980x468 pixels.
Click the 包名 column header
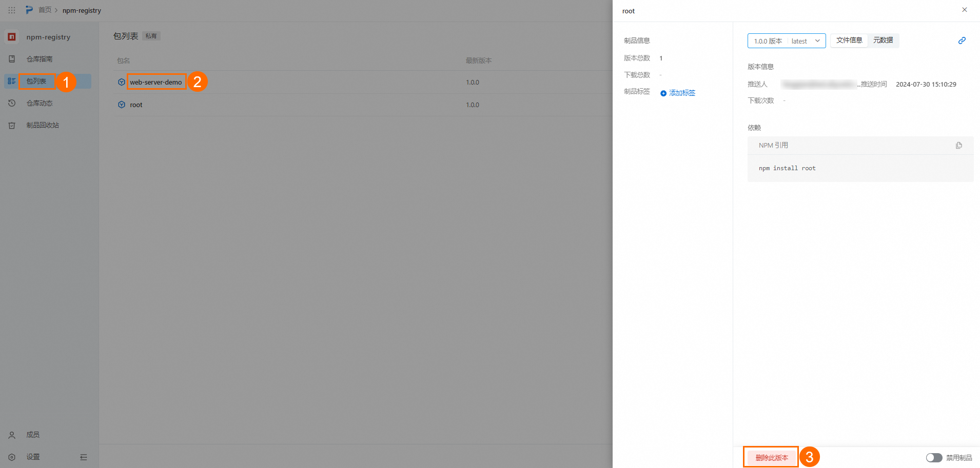tap(123, 60)
